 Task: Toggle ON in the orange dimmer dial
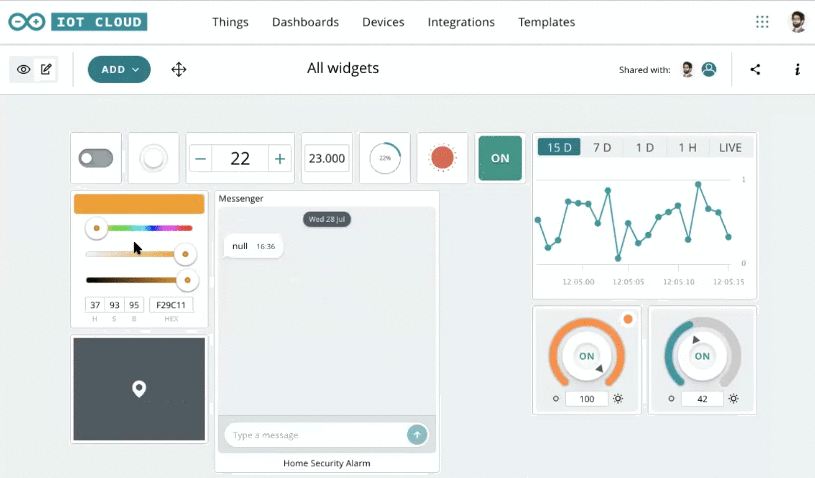(587, 356)
